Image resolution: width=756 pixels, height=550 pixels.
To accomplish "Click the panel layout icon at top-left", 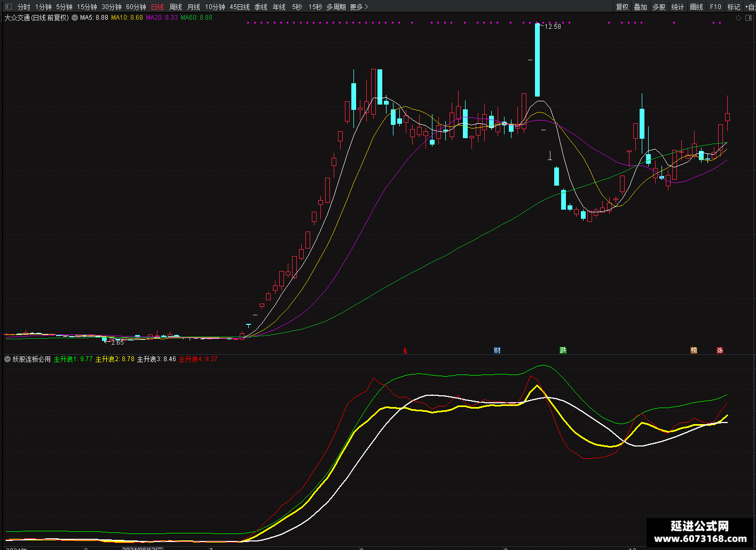I will point(8,7).
